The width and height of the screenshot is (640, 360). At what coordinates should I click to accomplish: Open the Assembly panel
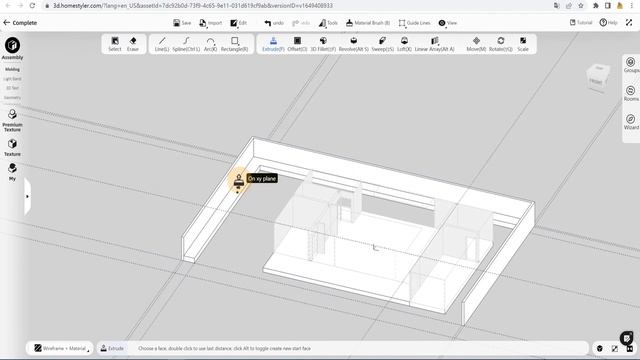(12, 49)
